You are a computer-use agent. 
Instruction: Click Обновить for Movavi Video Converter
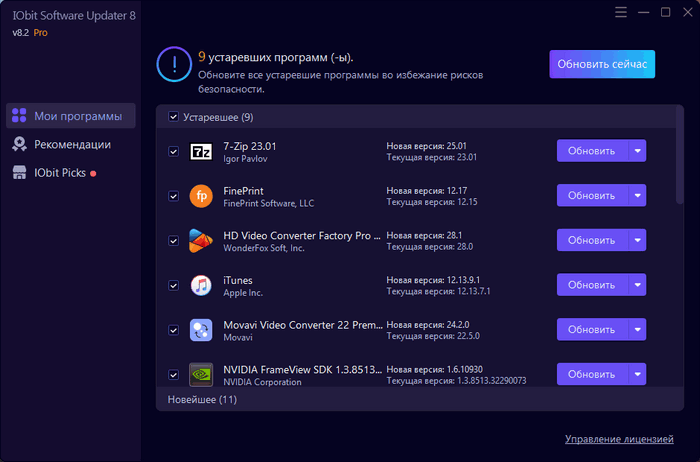592,329
